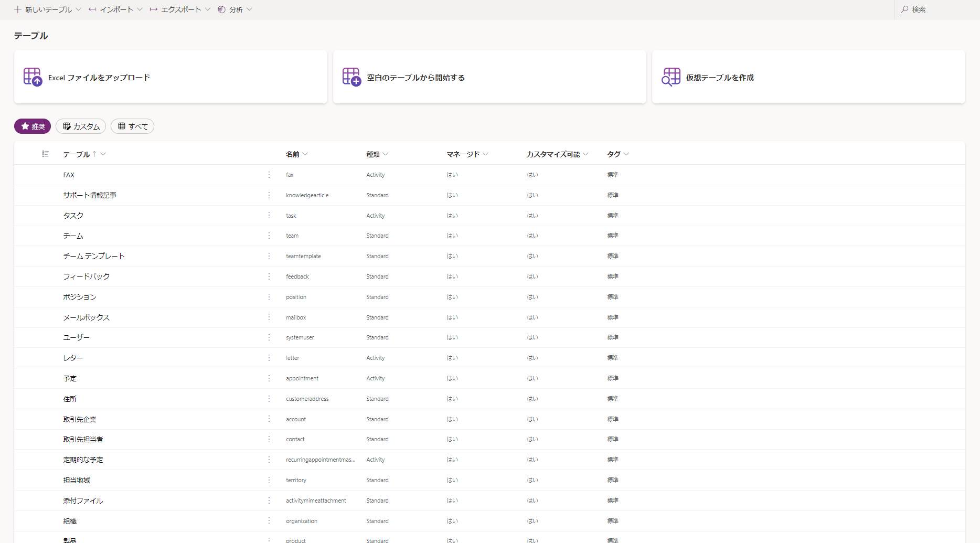Open the メールボックス table
The width and height of the screenshot is (980, 543).
click(87, 317)
